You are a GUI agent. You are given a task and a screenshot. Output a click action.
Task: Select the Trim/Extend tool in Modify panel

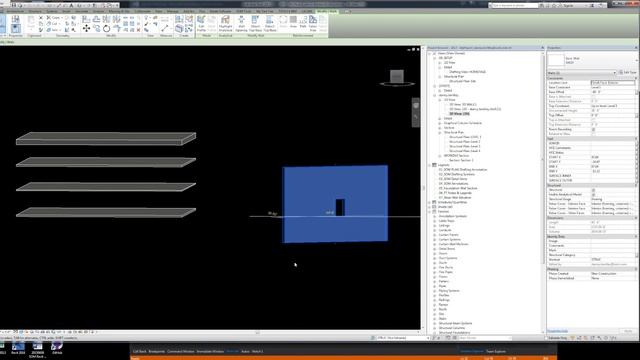click(117, 28)
